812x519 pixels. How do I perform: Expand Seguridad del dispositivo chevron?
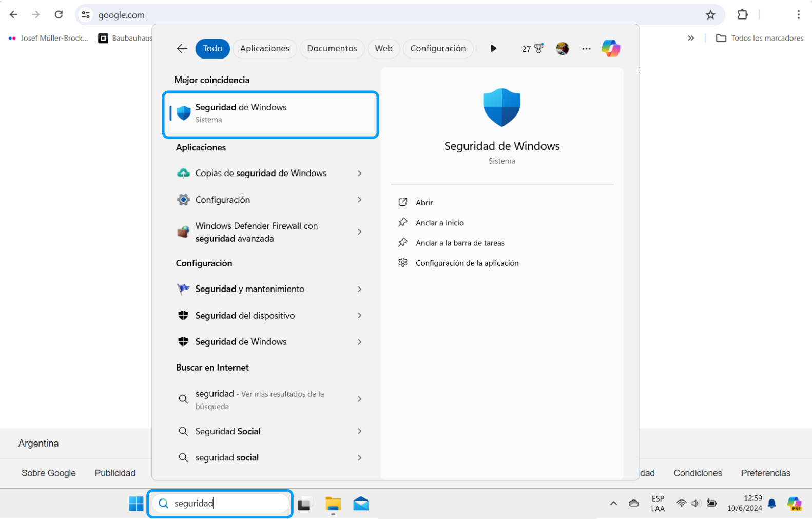click(360, 316)
